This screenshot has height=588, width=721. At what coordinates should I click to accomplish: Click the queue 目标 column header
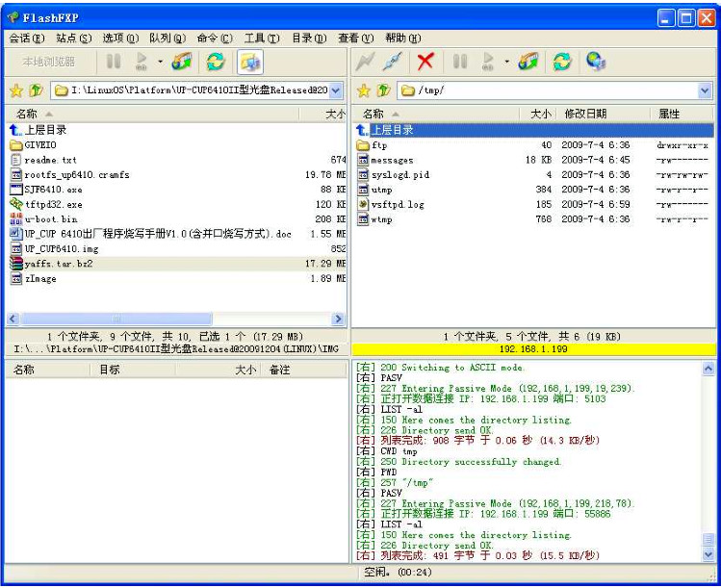point(132,370)
